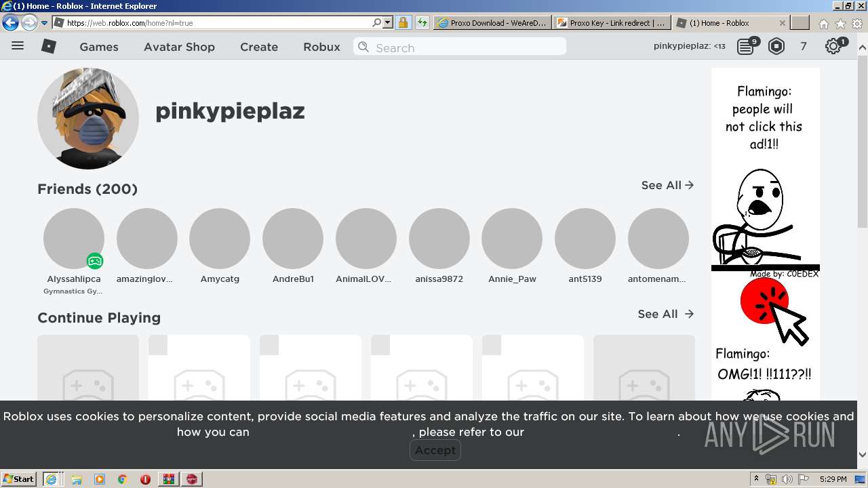Go forward with the browser Forward button
The width and height of the screenshot is (868, 488).
29,22
